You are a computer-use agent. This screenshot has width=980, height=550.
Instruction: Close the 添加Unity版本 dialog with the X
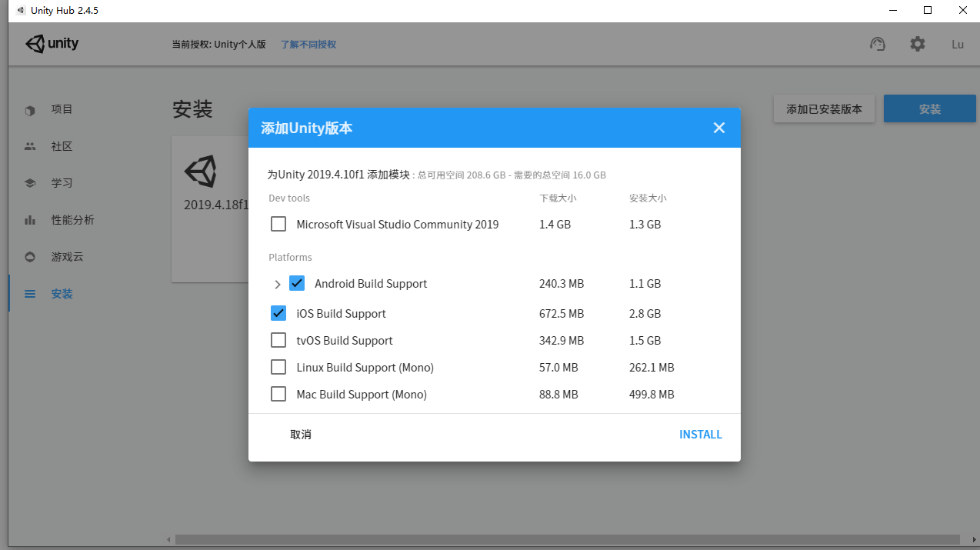point(719,128)
